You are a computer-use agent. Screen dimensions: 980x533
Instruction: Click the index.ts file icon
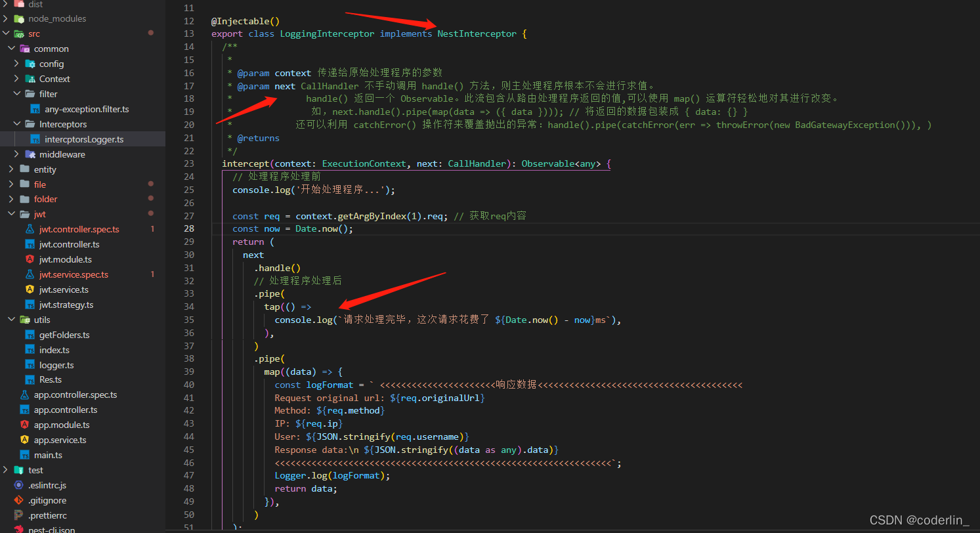pyautogui.click(x=30, y=350)
